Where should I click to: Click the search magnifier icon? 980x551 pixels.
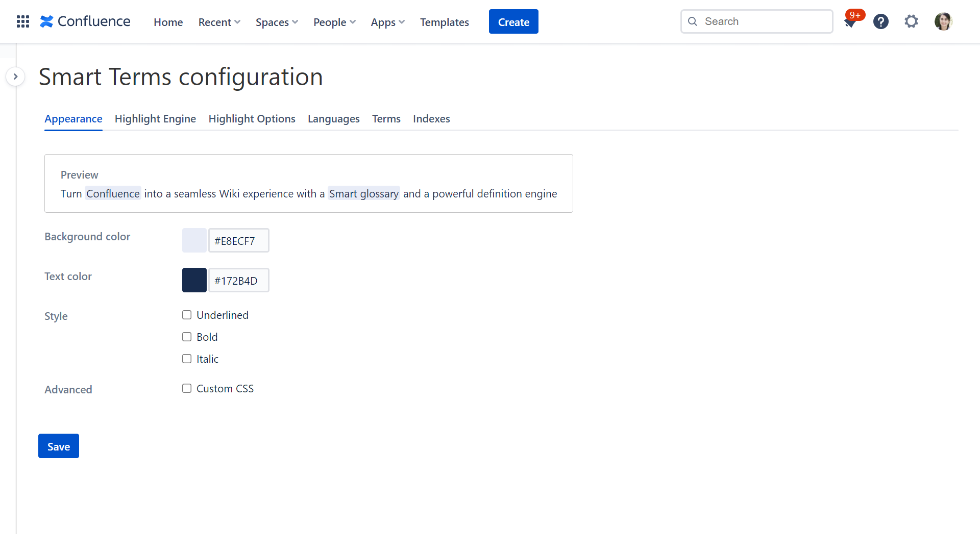coord(693,21)
